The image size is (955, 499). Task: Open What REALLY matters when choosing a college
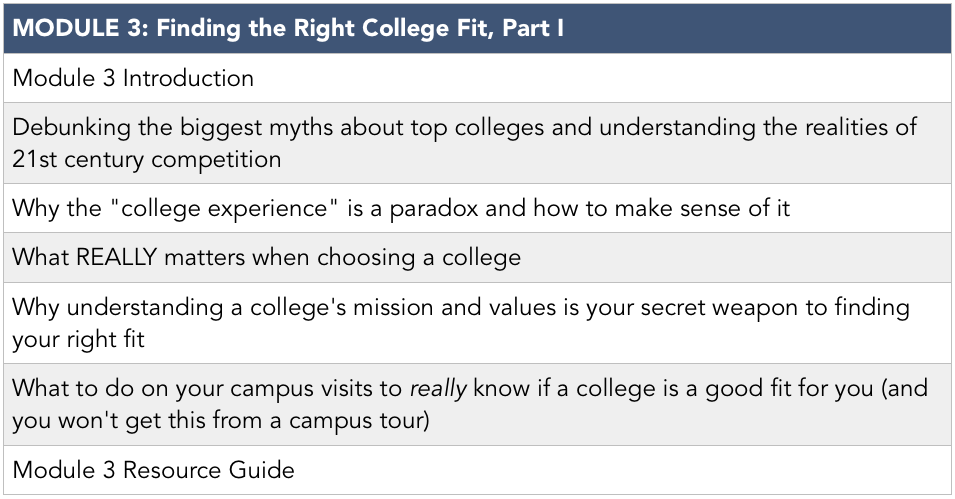pos(478,257)
